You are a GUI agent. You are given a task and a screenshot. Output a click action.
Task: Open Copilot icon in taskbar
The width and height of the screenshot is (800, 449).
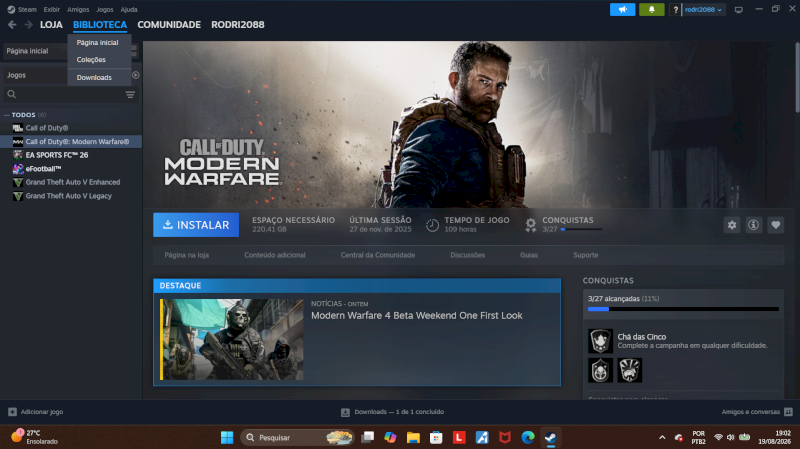(390, 437)
